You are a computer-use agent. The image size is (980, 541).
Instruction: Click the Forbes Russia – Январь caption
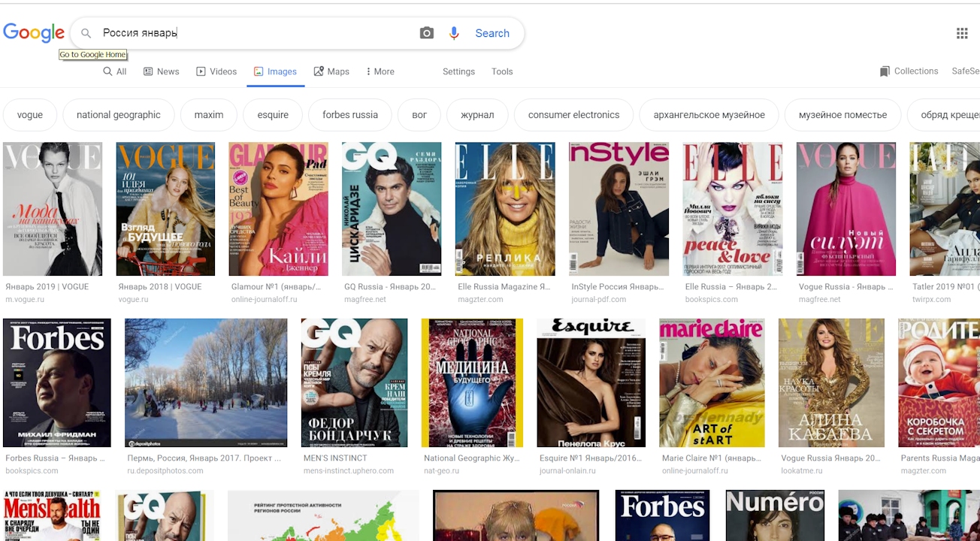pyautogui.click(x=56, y=458)
